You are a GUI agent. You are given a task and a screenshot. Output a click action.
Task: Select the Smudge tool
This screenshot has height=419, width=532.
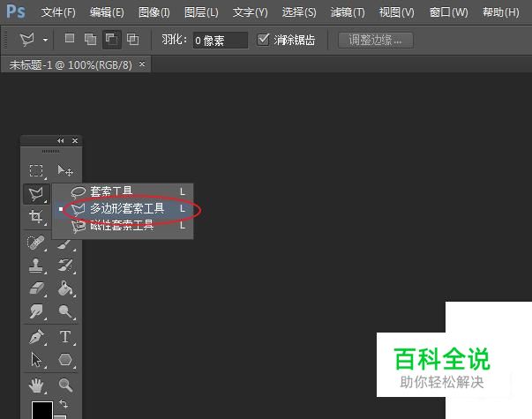(x=36, y=311)
